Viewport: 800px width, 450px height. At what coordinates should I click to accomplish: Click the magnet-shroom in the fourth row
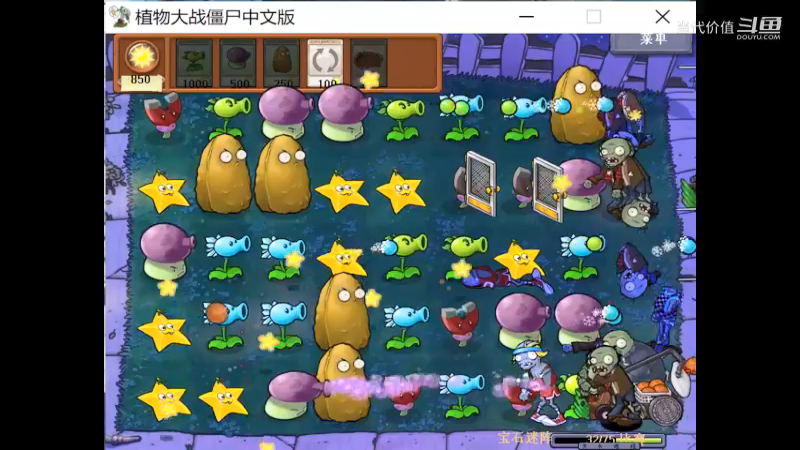tap(460, 324)
